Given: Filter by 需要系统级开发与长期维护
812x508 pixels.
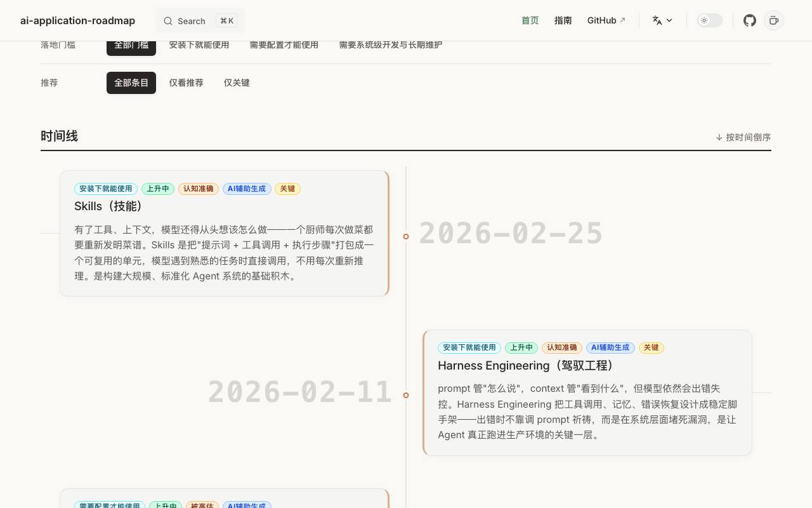Looking at the screenshot, I should (391, 45).
